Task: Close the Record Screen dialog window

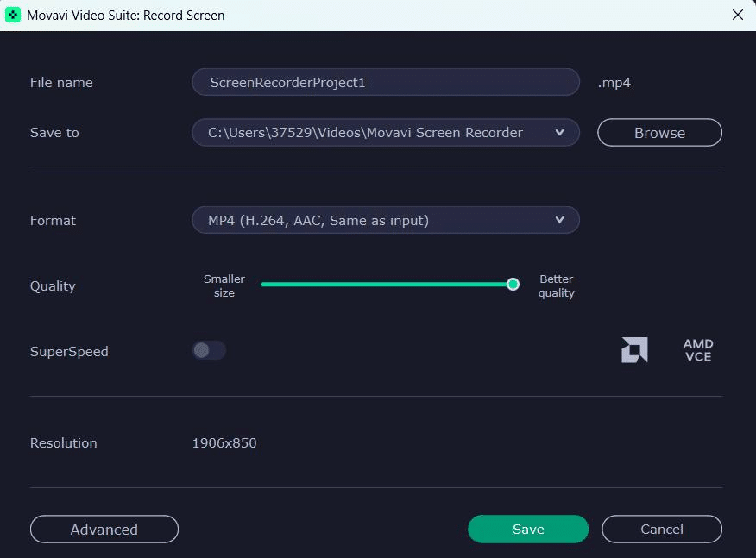Action: click(737, 15)
